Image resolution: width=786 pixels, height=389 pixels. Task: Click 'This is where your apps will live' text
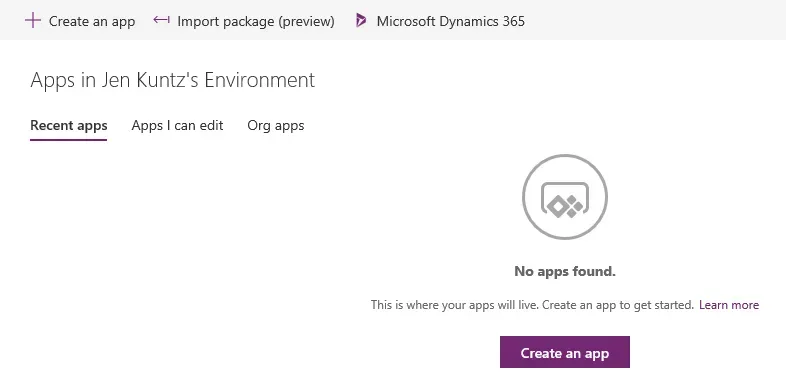point(454,305)
